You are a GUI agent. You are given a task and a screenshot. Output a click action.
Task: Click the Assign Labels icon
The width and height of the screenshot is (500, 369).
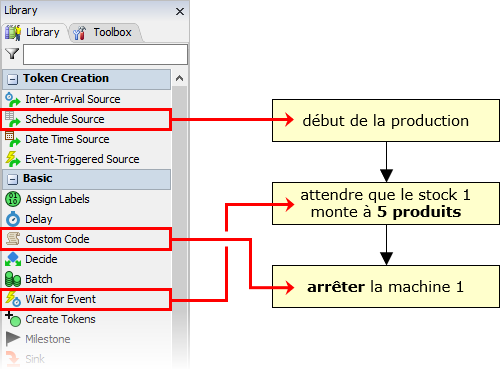(x=13, y=199)
